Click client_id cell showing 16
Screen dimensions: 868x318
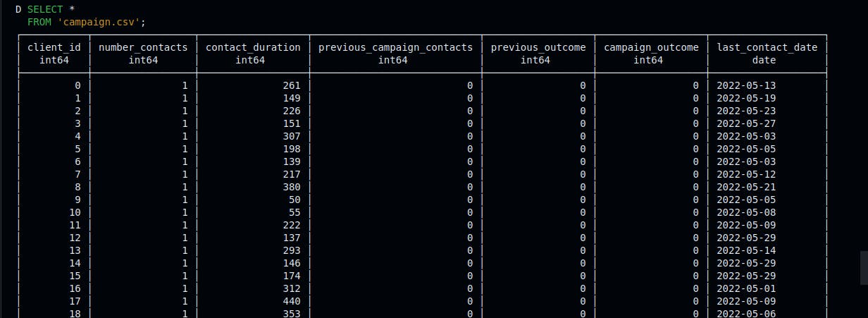pos(75,288)
